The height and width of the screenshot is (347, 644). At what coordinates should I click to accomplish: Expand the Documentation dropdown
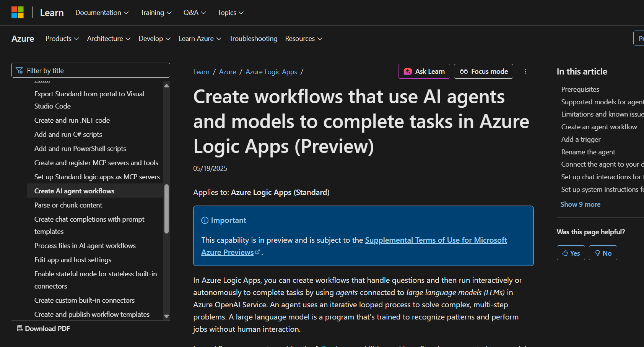click(x=102, y=12)
